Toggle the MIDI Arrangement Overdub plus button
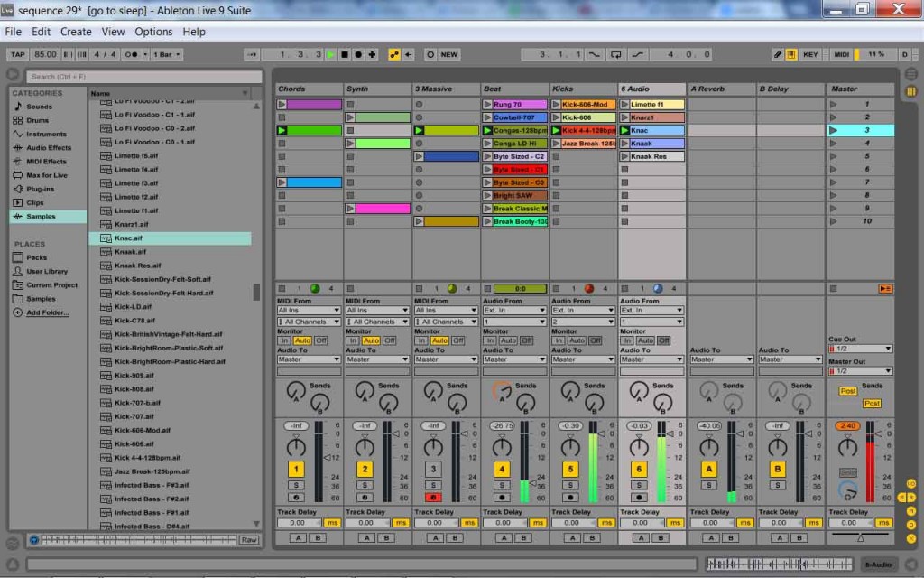The width and height of the screenshot is (924, 578). [x=372, y=54]
